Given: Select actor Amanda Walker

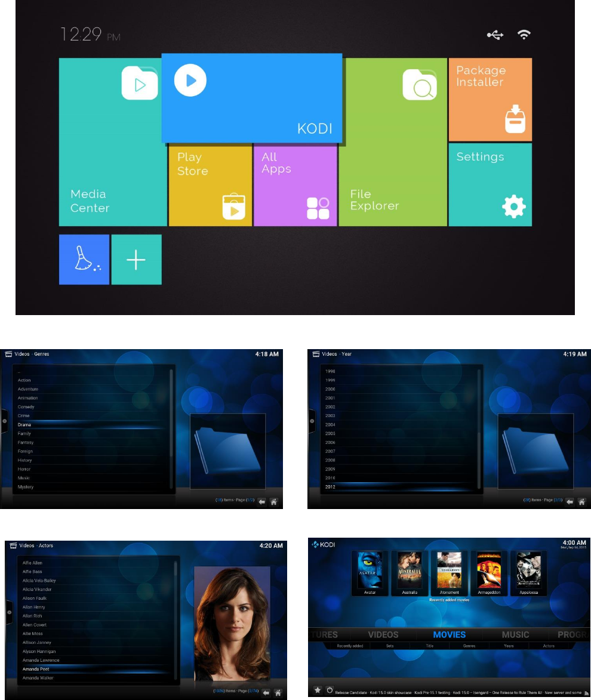Looking at the screenshot, I should (96, 678).
